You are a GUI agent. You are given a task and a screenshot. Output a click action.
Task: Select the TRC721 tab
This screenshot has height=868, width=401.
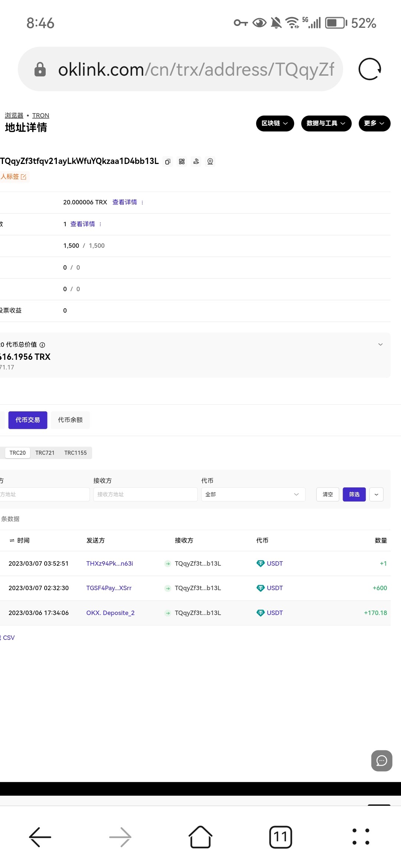point(45,453)
